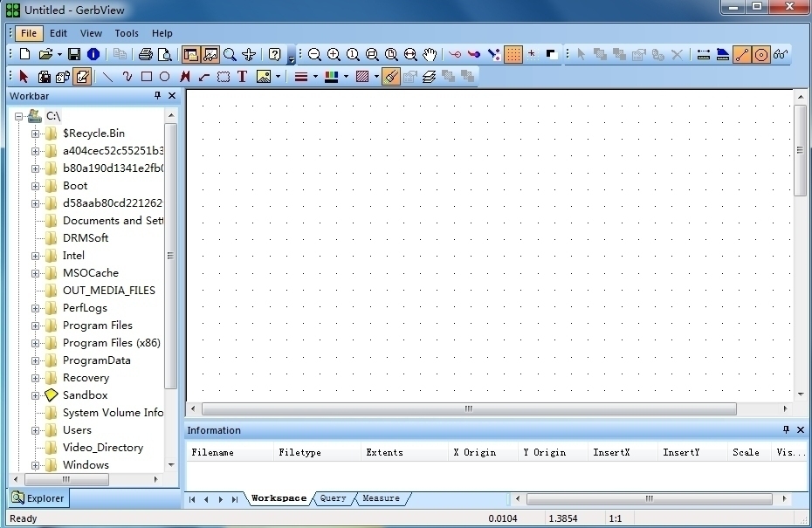Toggle the Workbar panel button
This screenshot has height=528, width=812.
(191, 54)
